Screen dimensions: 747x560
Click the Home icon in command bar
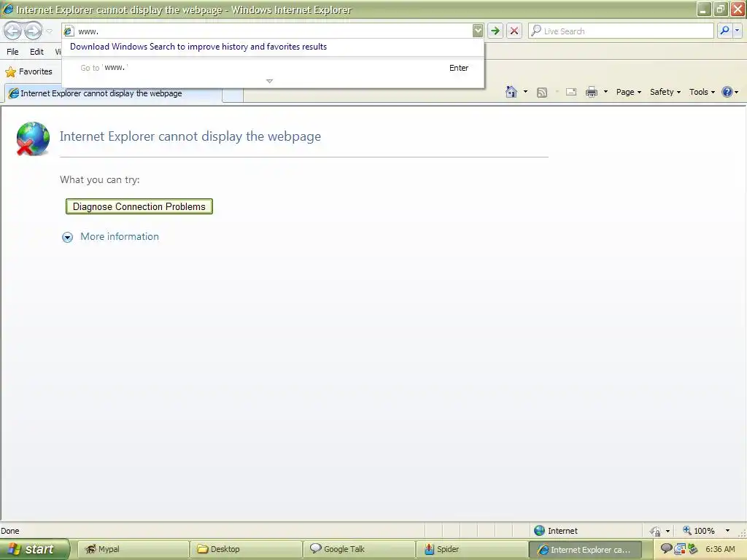click(511, 92)
